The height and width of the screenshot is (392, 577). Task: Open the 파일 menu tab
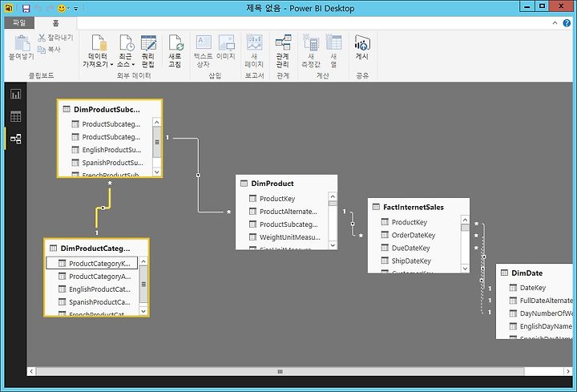[19, 22]
